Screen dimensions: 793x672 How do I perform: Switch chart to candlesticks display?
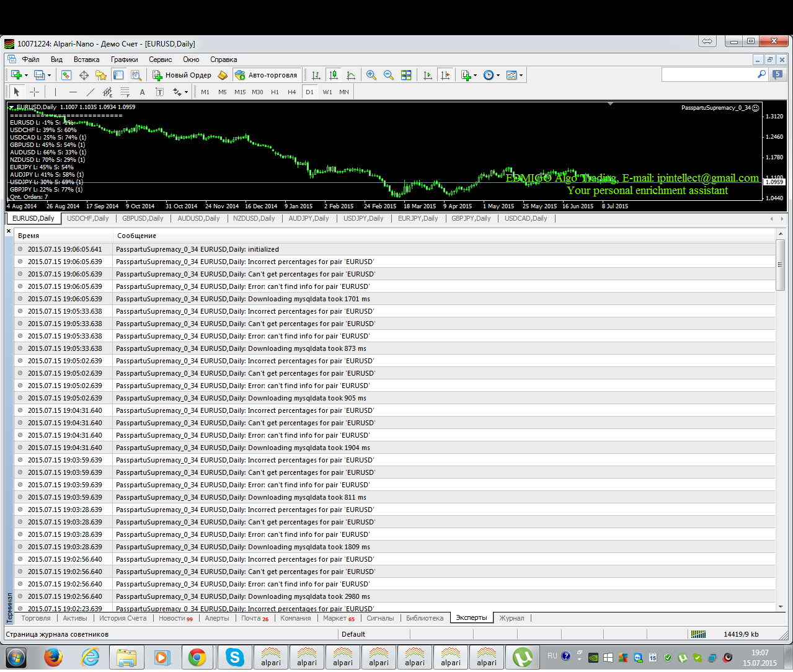[x=334, y=75]
